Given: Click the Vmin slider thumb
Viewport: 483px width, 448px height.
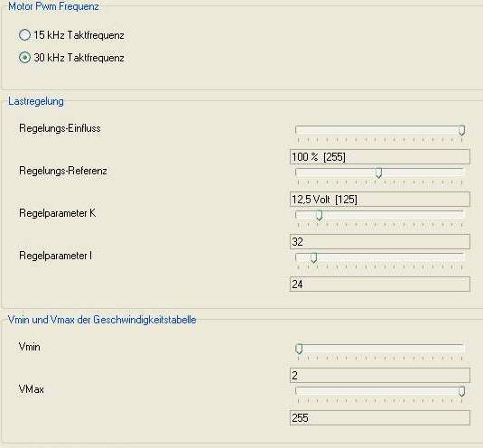Looking at the screenshot, I should (x=299, y=349).
